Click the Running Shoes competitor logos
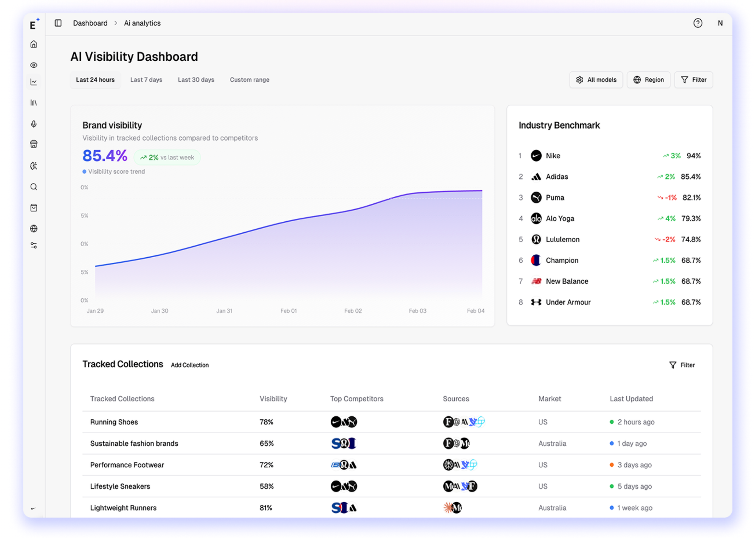Viewport: 756px width, 538px height. click(344, 422)
